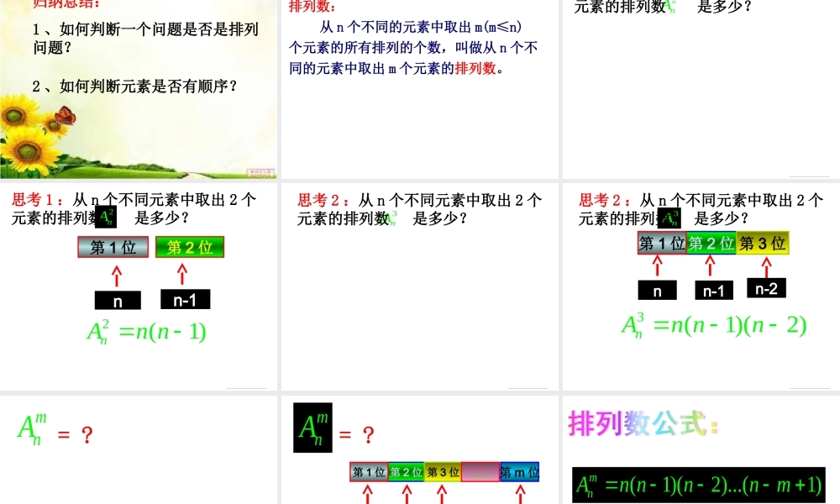
Task: Click '第1位' box in the three-position 思考2 slide
Action: pos(662,243)
